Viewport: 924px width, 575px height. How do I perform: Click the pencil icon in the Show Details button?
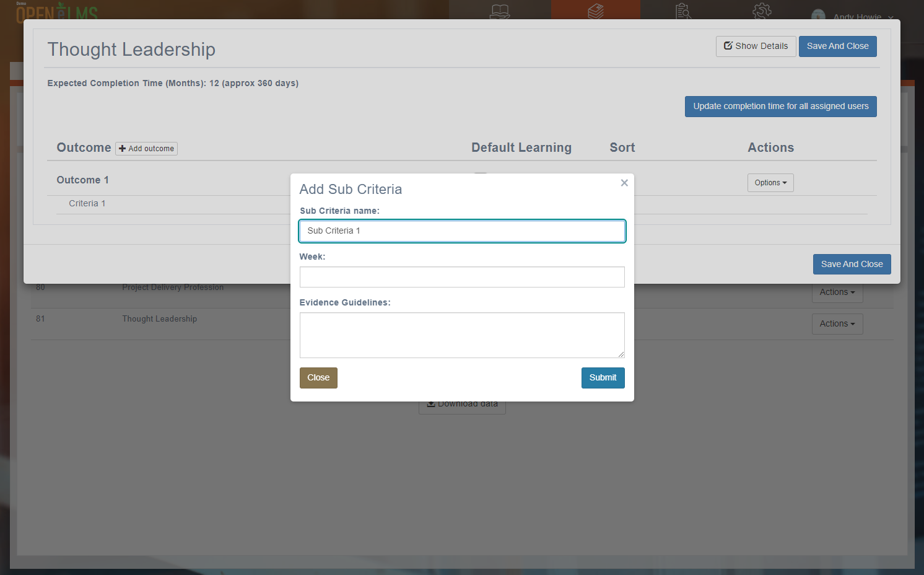tap(728, 46)
